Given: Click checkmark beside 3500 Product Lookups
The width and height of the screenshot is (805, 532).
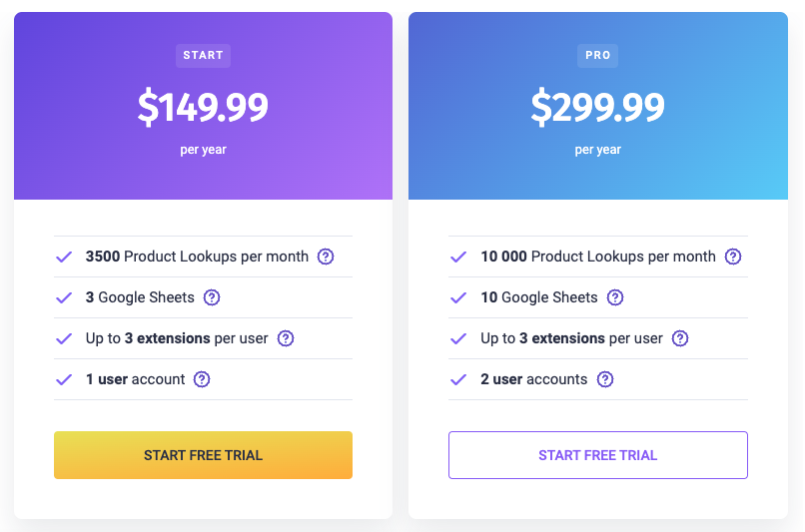Looking at the screenshot, I should (64, 257).
